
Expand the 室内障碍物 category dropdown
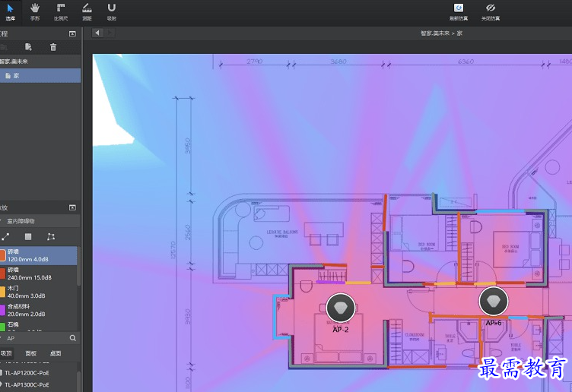coord(2,221)
